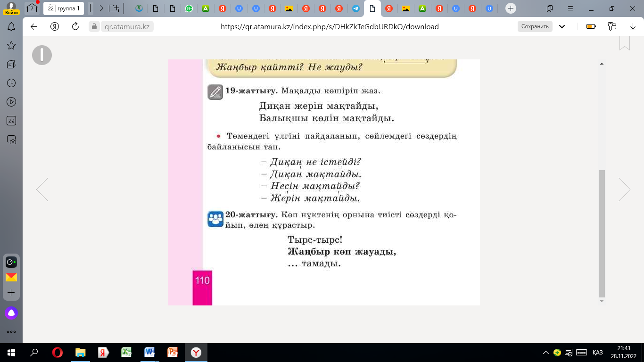This screenshot has width=644, height=362.
Task: Open Opera from the taskbar
Action: pyautogui.click(x=58, y=353)
